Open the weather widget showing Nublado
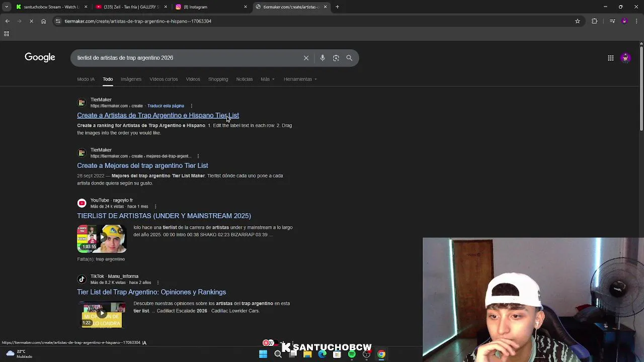644x362 pixels. (x=19, y=354)
